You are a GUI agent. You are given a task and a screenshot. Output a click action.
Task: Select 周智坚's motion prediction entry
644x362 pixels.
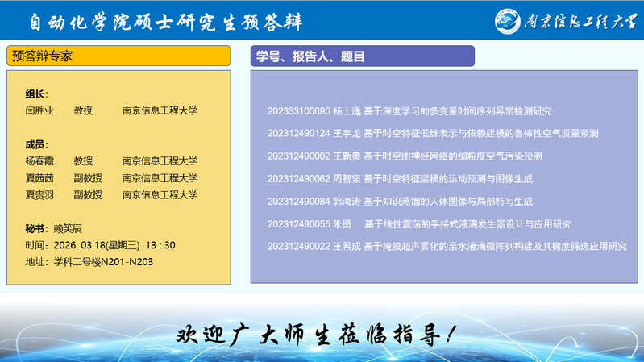pyautogui.click(x=399, y=179)
